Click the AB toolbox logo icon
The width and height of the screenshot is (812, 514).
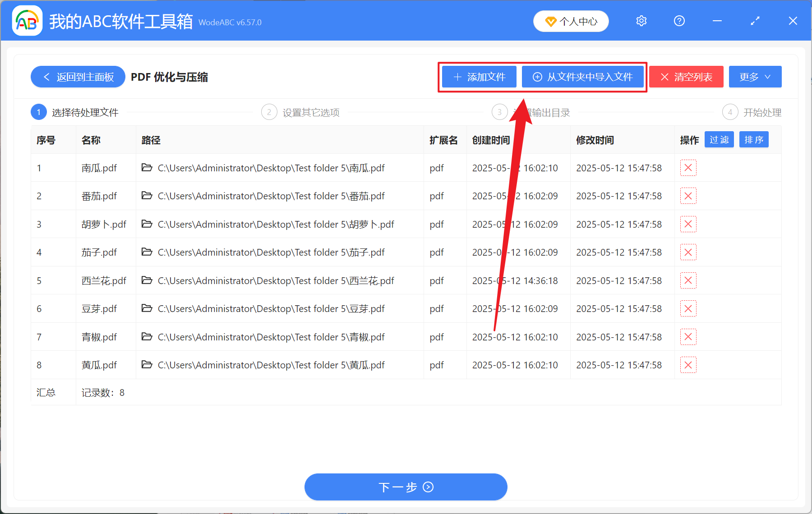click(x=27, y=21)
